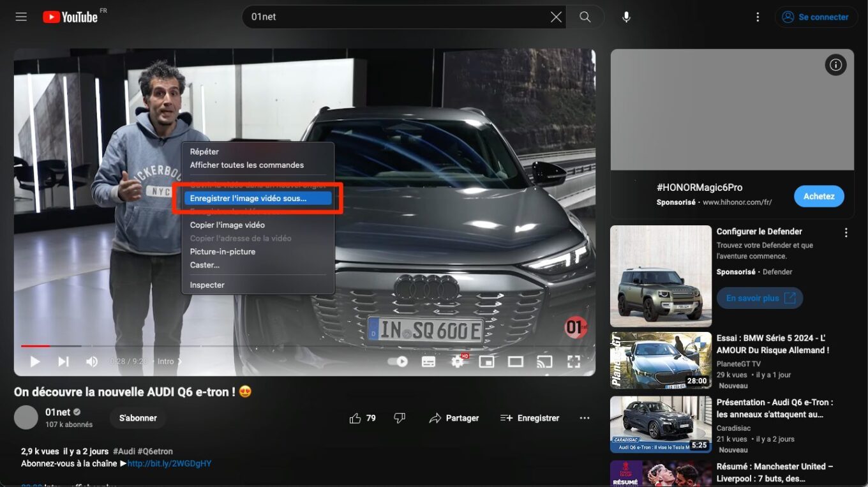
Task: Click the ad info icon in sidebar
Action: pyautogui.click(x=835, y=64)
